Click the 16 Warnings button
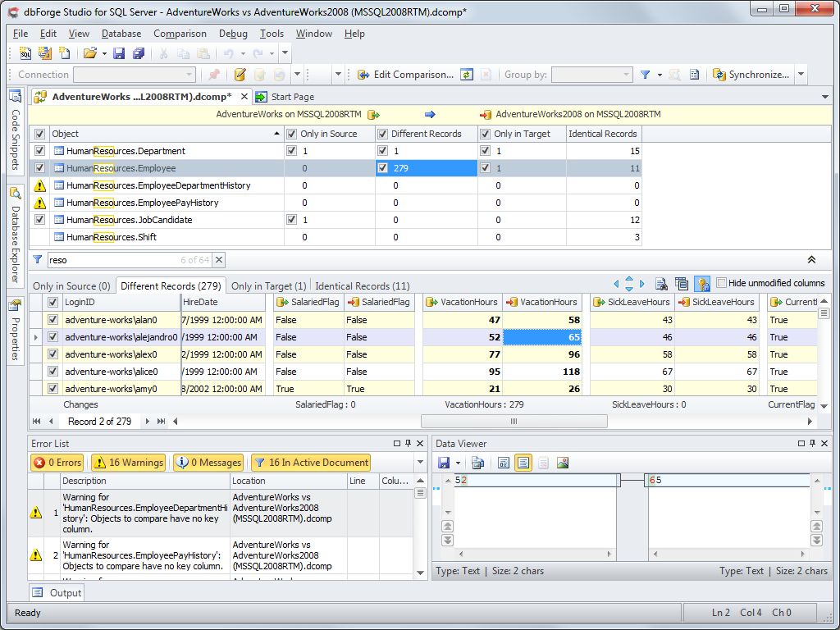 (128, 462)
